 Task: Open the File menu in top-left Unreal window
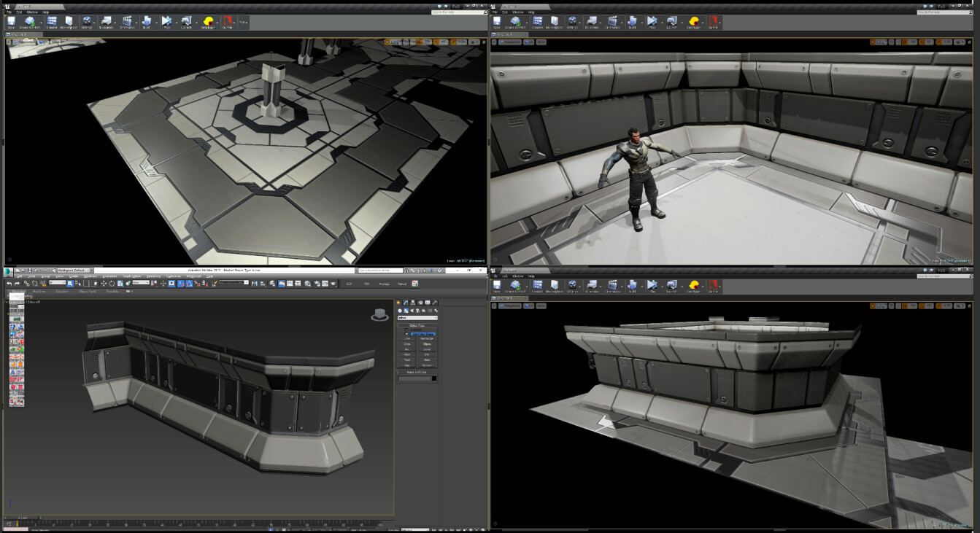pos(9,12)
